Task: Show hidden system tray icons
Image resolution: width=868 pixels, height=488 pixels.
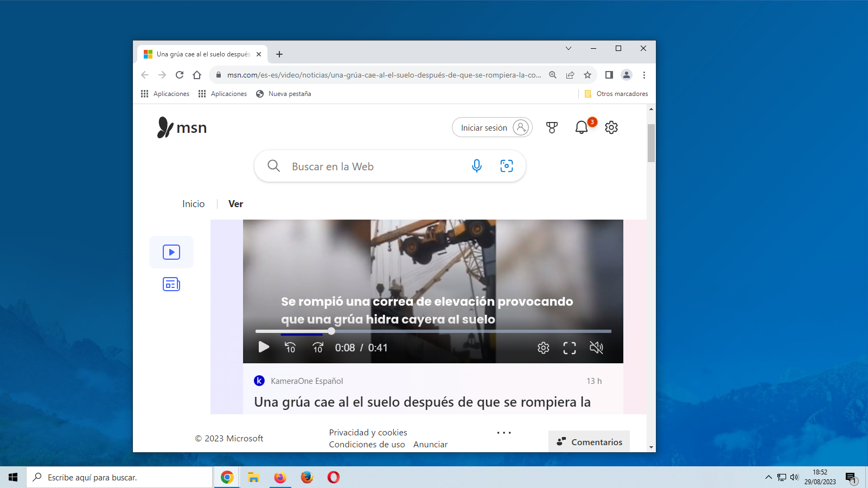Action: [x=768, y=477]
